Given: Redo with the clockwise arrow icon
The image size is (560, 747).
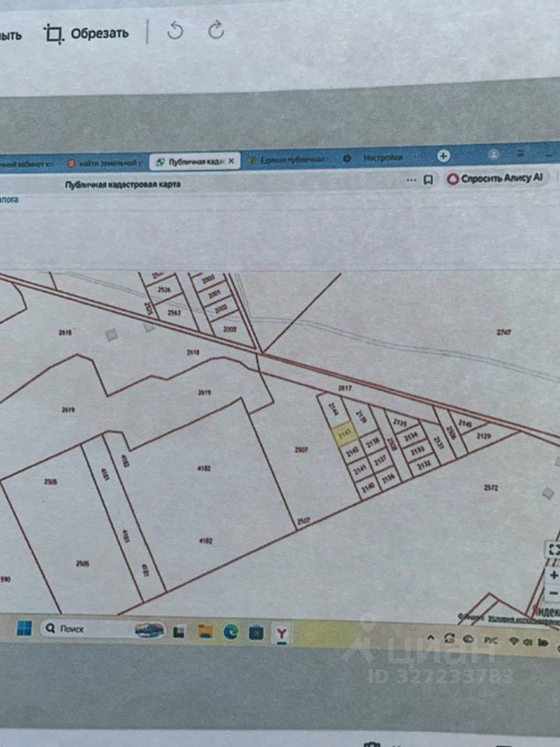Looking at the screenshot, I should pyautogui.click(x=215, y=30).
